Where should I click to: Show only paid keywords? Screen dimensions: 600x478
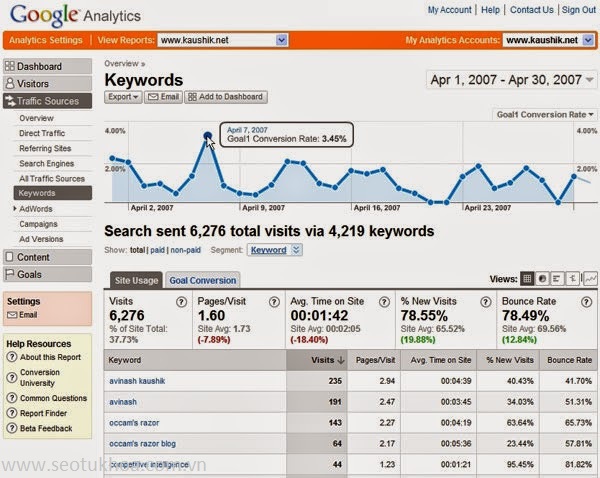[x=157, y=250]
